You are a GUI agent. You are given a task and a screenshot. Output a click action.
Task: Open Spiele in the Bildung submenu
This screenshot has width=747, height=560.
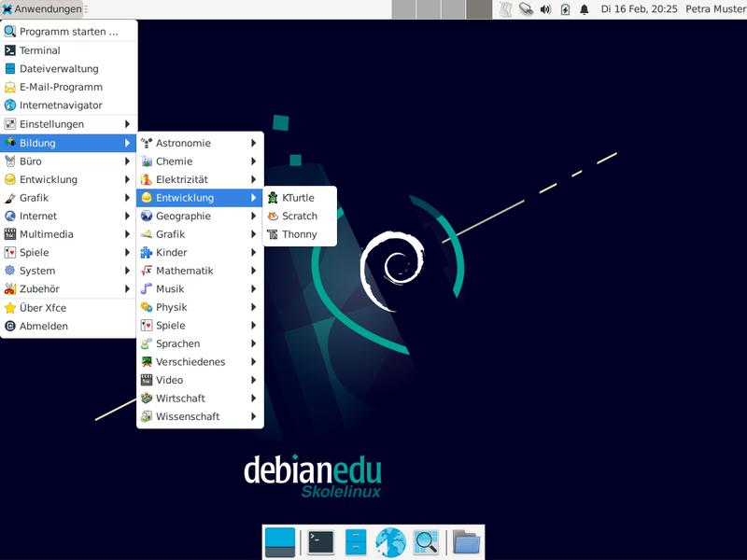click(200, 325)
